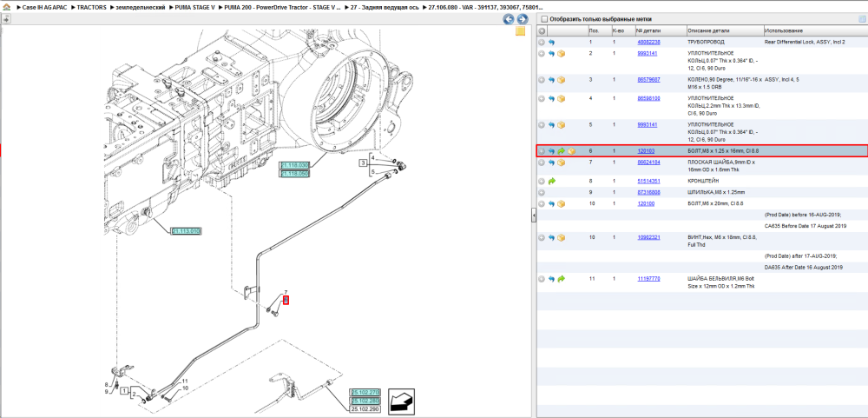Click the blue arrow icon in row 48082238
This screenshot has height=418, width=868.
(551, 42)
